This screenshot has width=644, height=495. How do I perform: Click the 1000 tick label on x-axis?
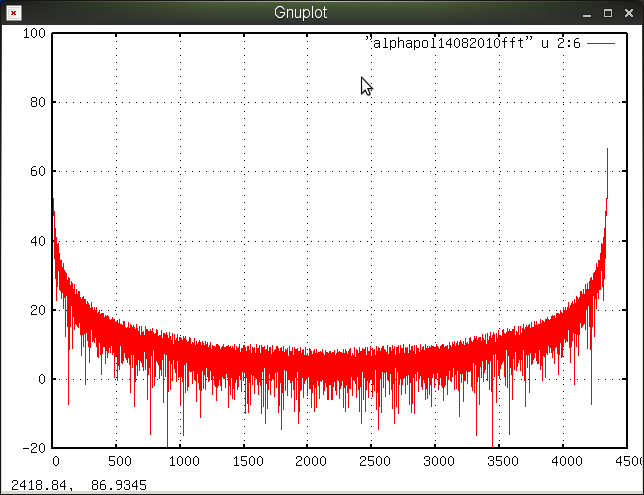[181, 462]
